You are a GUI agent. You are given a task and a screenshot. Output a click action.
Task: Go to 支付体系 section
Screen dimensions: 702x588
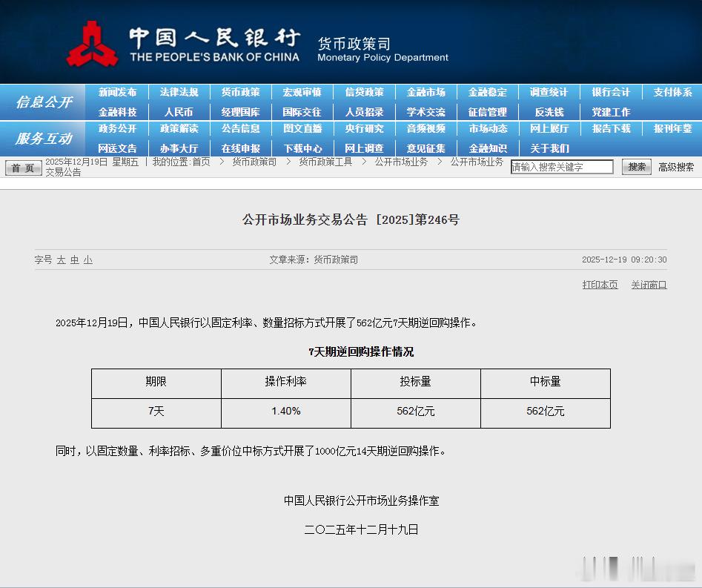point(672,92)
